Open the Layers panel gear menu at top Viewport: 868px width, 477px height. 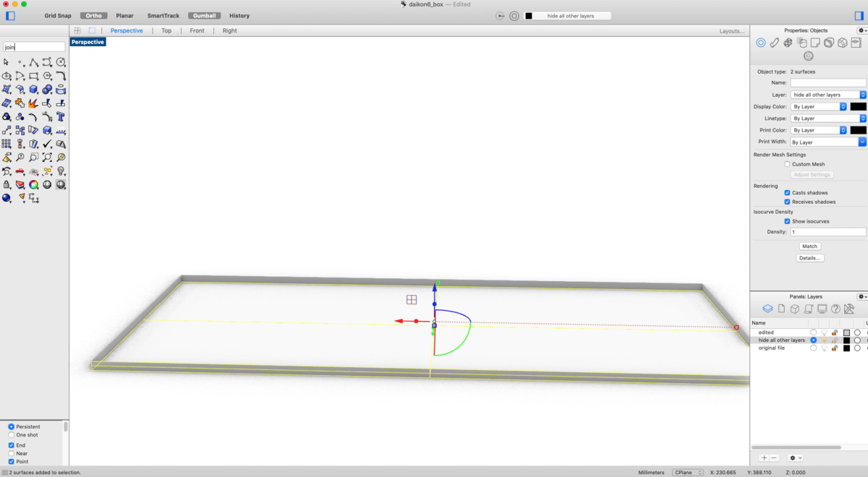click(x=861, y=296)
